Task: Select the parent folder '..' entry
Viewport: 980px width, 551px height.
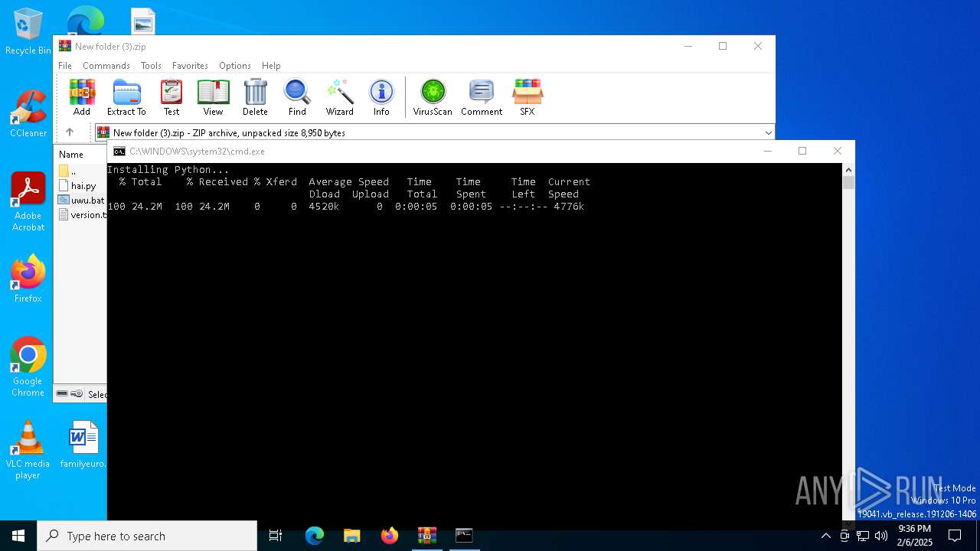Action: point(67,171)
